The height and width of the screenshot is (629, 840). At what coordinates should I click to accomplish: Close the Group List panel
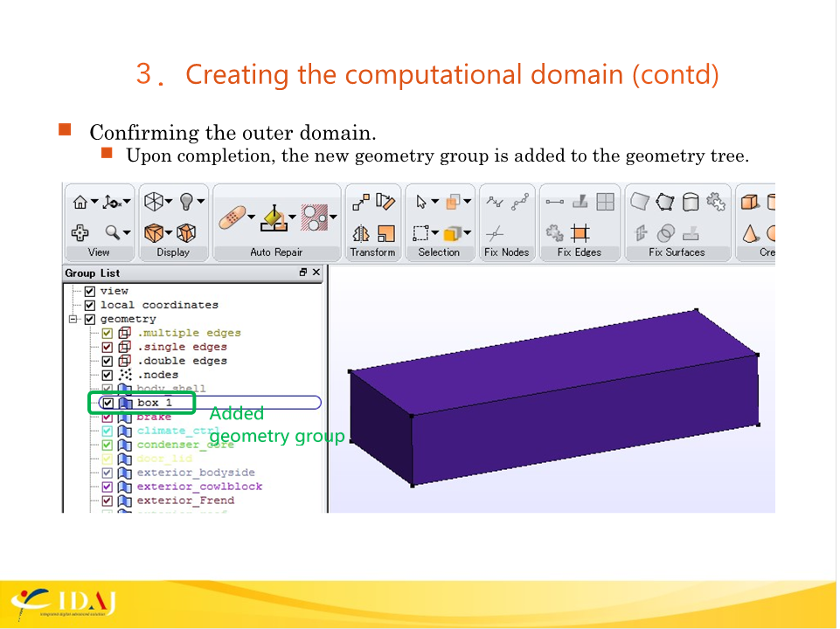[316, 273]
